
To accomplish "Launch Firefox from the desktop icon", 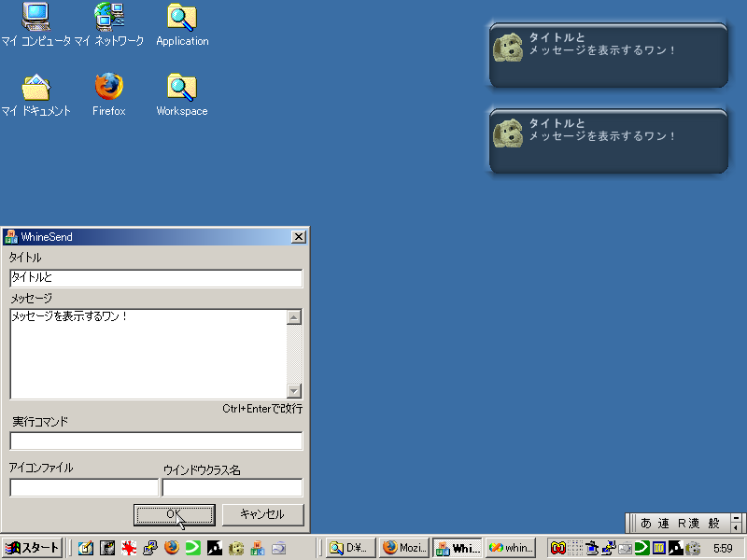I will pyautogui.click(x=109, y=94).
